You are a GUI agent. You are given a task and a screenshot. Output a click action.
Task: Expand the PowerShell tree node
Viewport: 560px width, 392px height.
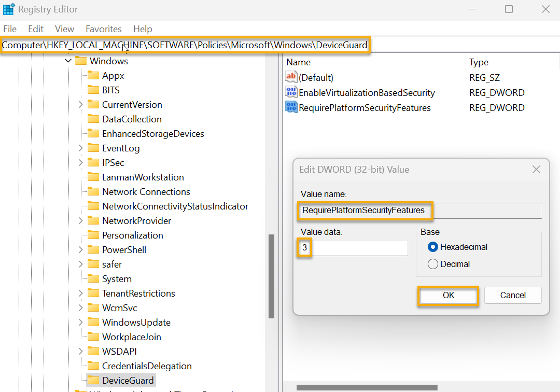coord(80,249)
